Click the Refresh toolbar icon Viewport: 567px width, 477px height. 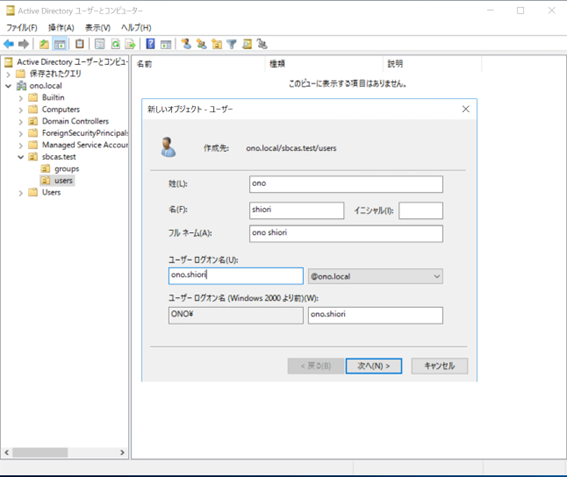[115, 44]
